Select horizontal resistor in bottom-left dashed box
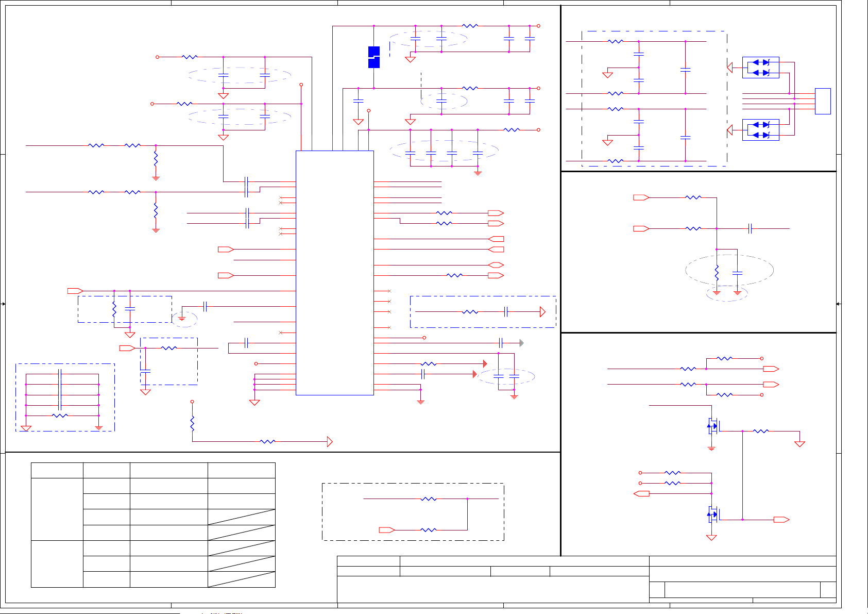 click(60, 416)
